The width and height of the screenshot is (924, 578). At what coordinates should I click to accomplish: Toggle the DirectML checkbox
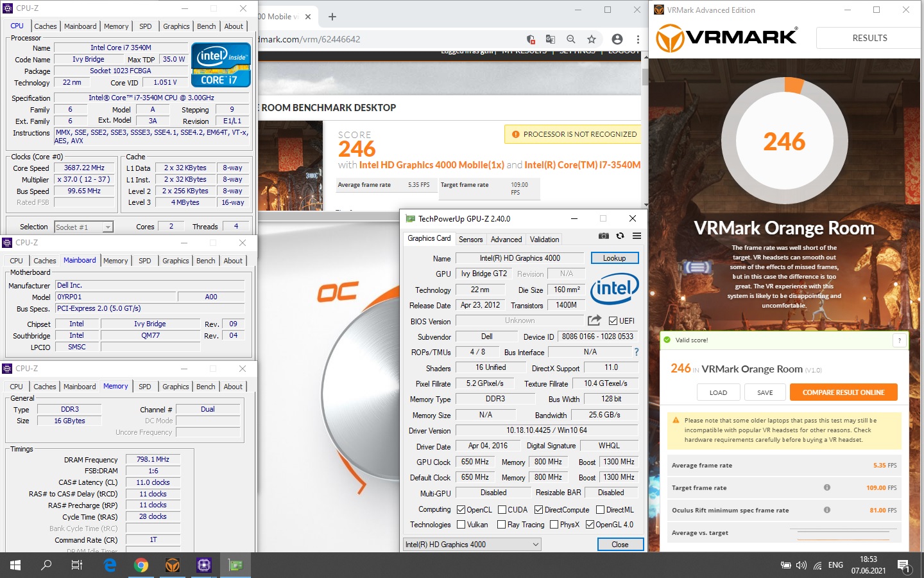click(600, 510)
